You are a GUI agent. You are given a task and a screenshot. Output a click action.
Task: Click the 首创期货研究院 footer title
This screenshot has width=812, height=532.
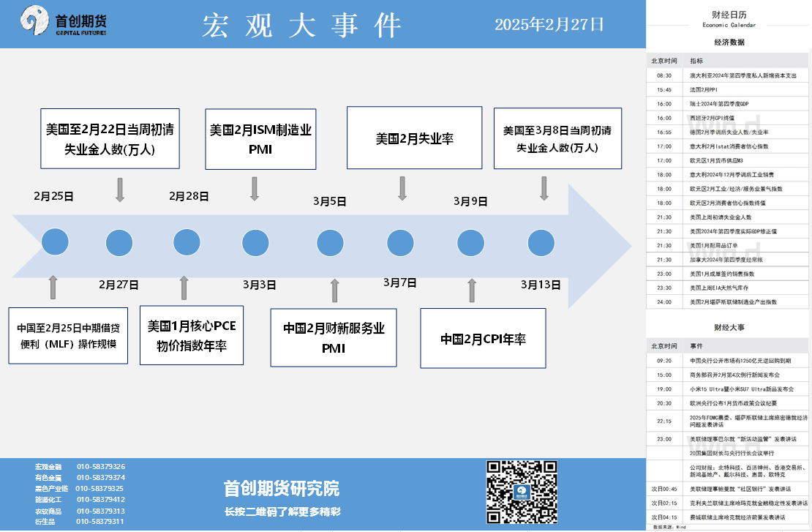[x=282, y=489]
